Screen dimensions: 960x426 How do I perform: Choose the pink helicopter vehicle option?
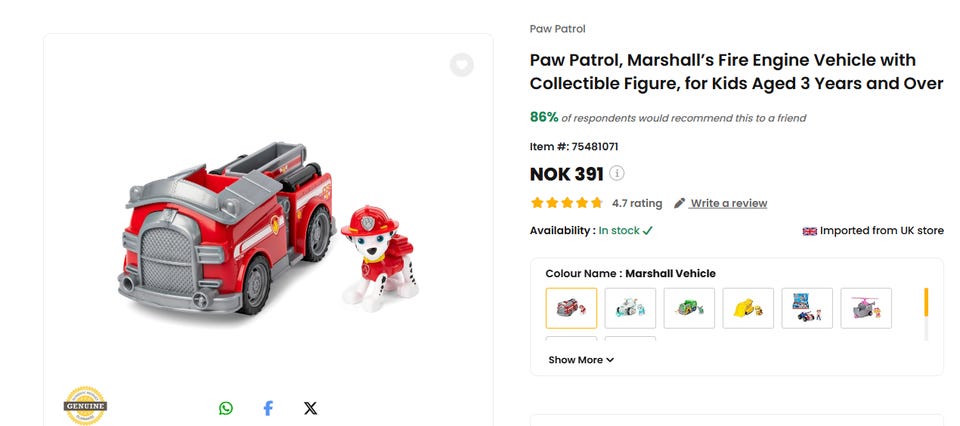(866, 308)
